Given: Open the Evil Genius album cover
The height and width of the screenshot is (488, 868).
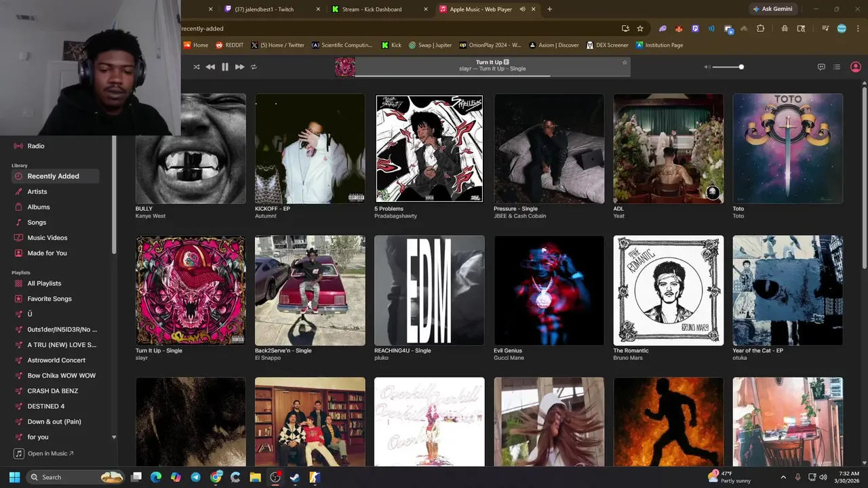Looking at the screenshot, I should [549, 290].
